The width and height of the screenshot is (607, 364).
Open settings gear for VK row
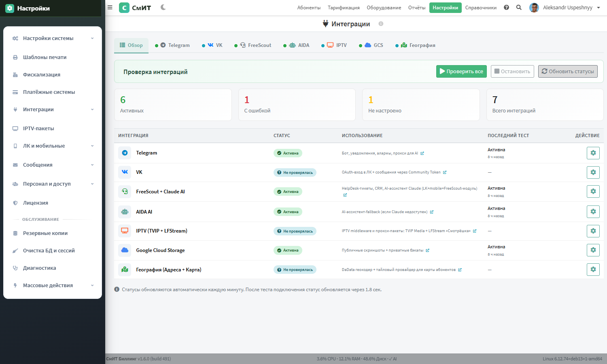593,172
